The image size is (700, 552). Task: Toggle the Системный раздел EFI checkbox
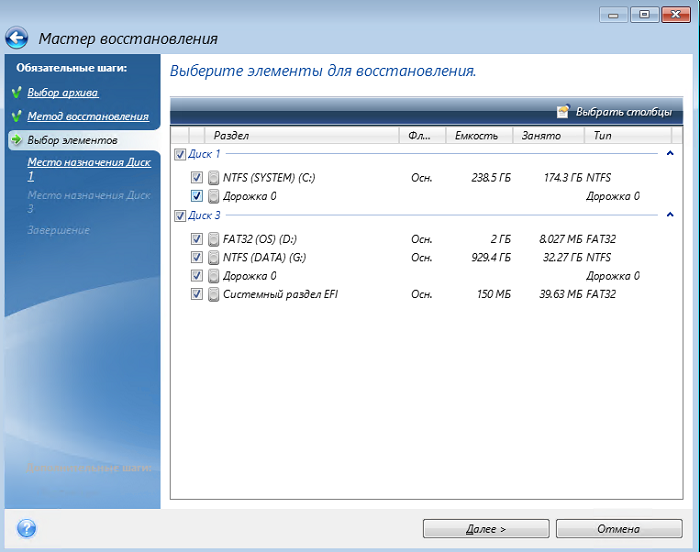197,294
